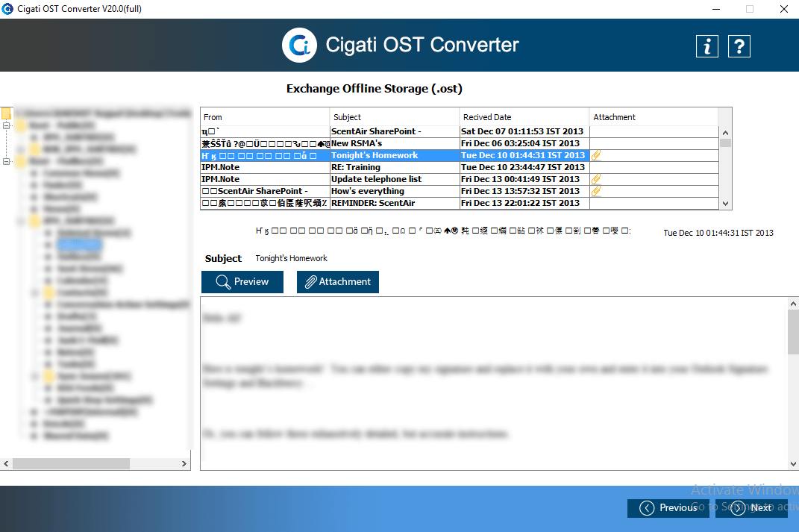Click the Attachment button
This screenshot has height=532, width=799.
(x=338, y=282)
